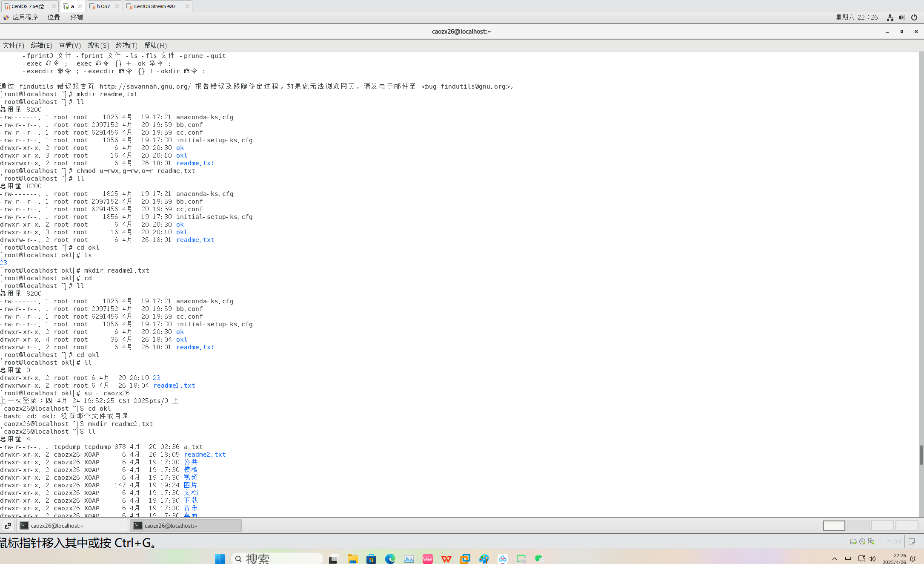
Task: Open the 终端(T) terminal menu
Action: point(126,45)
